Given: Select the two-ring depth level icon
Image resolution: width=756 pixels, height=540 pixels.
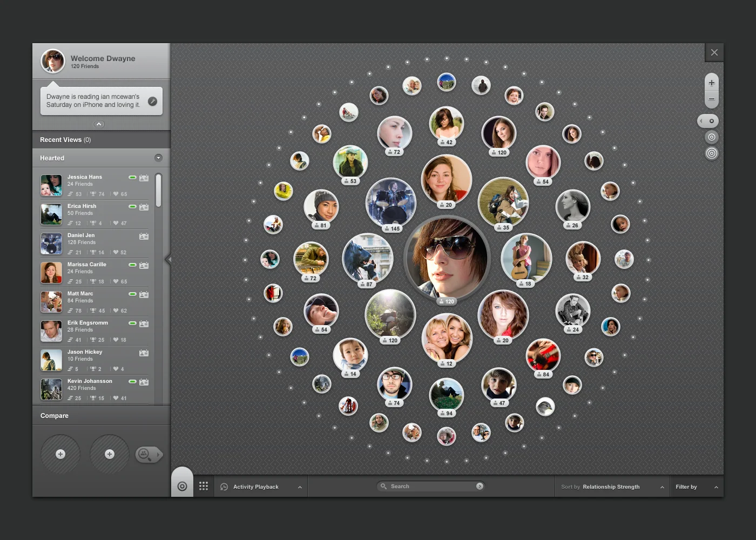Looking at the screenshot, I should click(712, 137).
